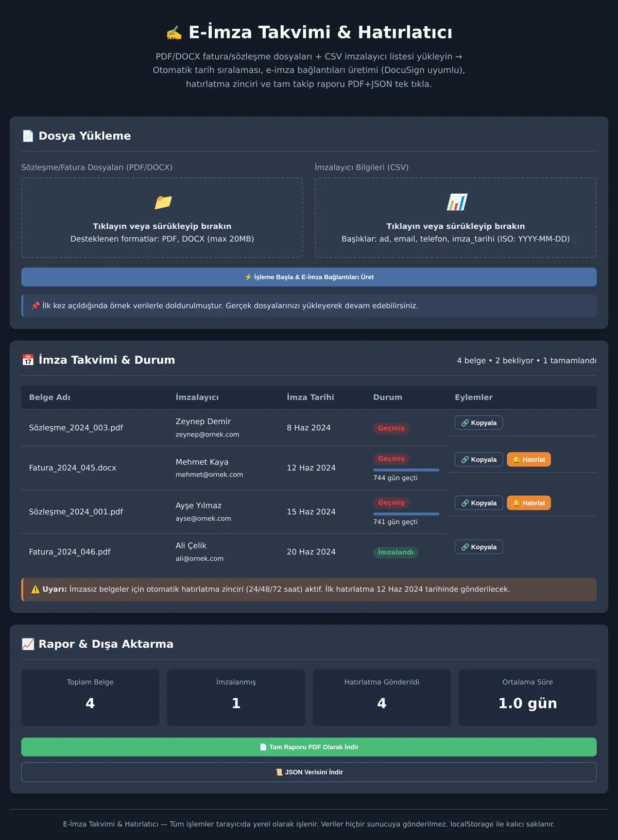Click progress bar above 744 gün geçti
This screenshot has width=618, height=840.
(406, 470)
